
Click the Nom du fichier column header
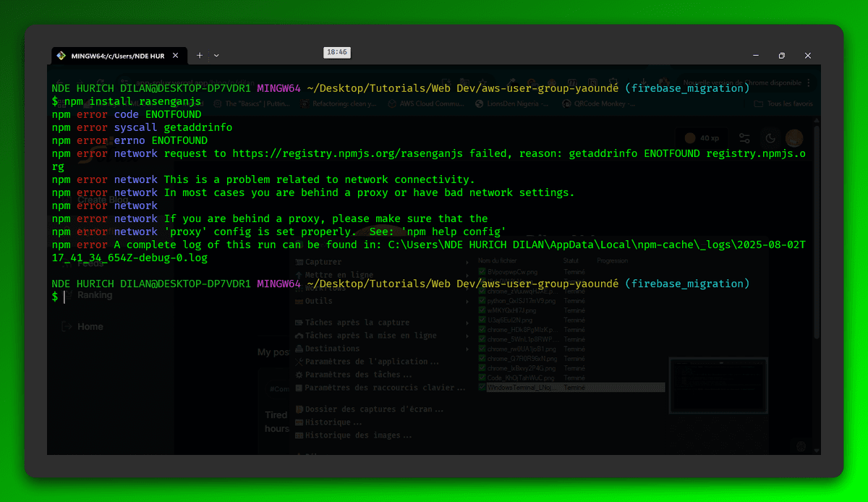498,260
